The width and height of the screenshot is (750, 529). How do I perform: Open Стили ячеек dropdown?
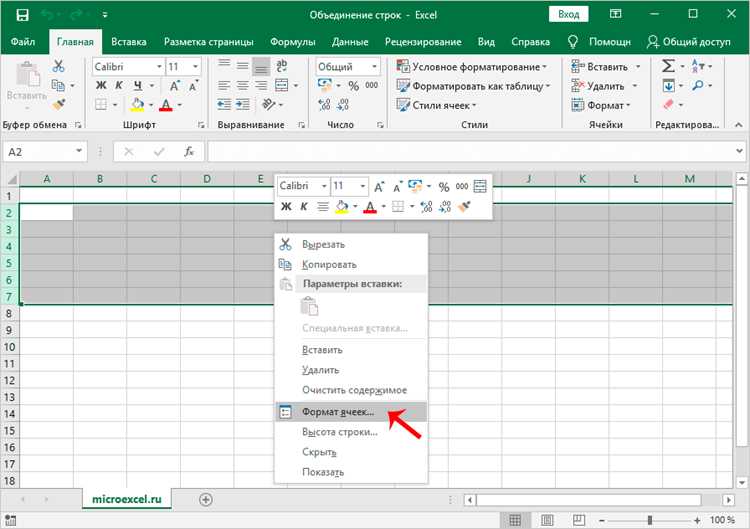(x=436, y=105)
